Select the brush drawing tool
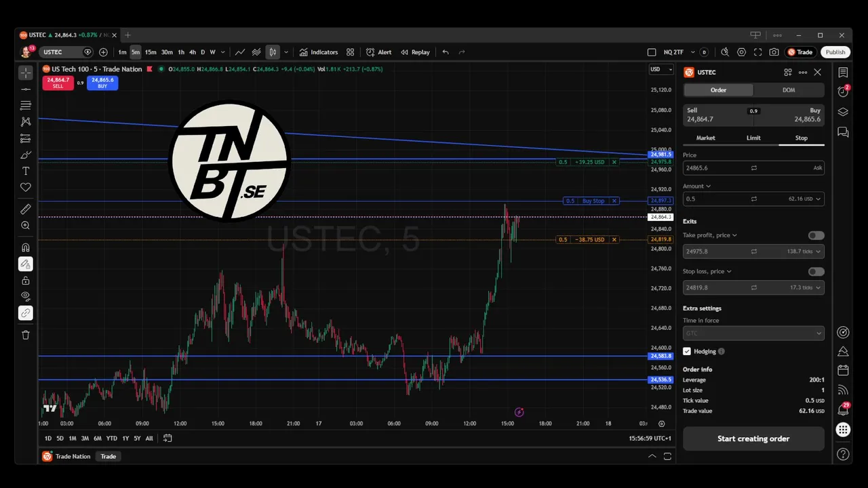This screenshot has width=868, height=488. 26,155
